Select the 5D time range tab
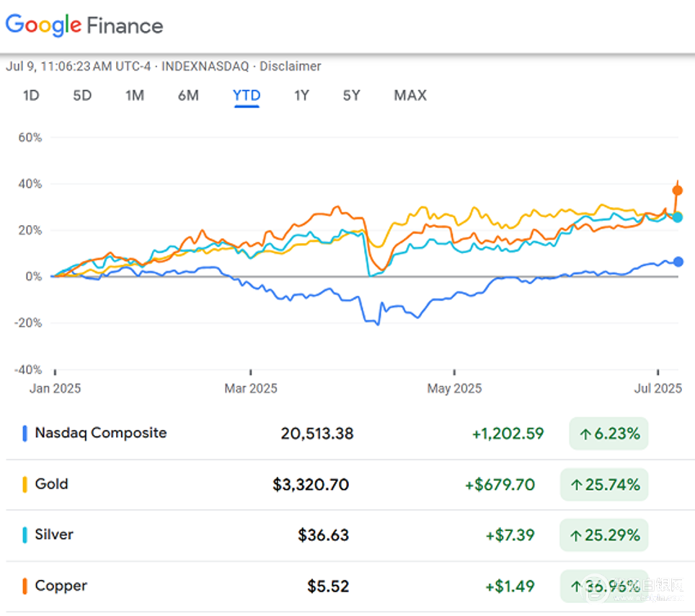The image size is (695, 616). tap(82, 95)
